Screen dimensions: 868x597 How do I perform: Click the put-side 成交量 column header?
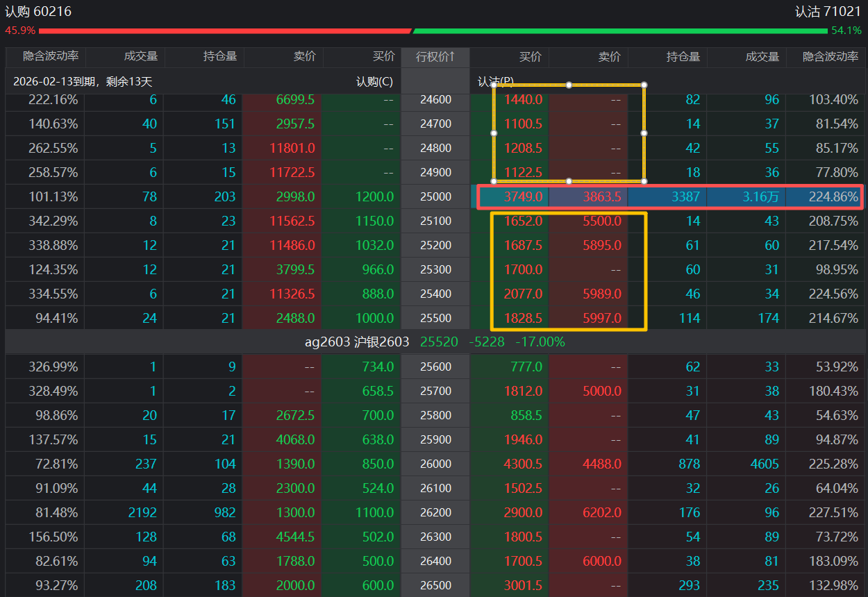click(762, 57)
